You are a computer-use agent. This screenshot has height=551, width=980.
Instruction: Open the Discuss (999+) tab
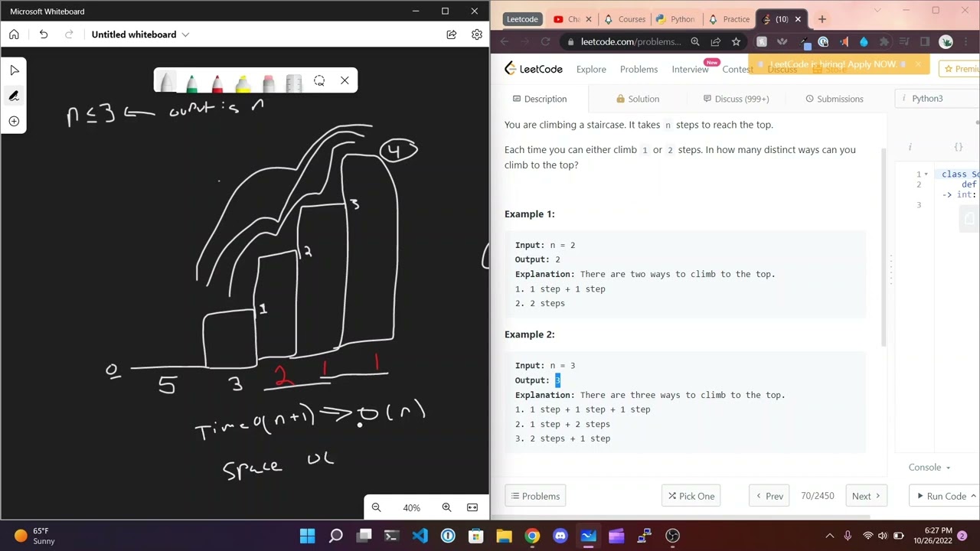pyautogui.click(x=736, y=99)
